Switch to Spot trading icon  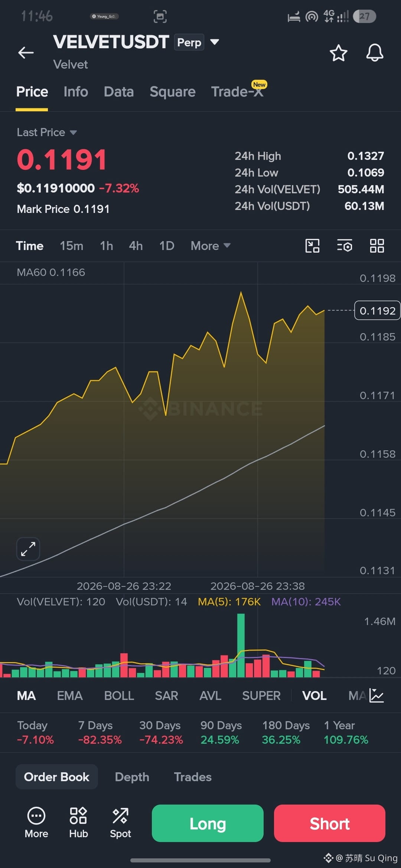point(120,823)
